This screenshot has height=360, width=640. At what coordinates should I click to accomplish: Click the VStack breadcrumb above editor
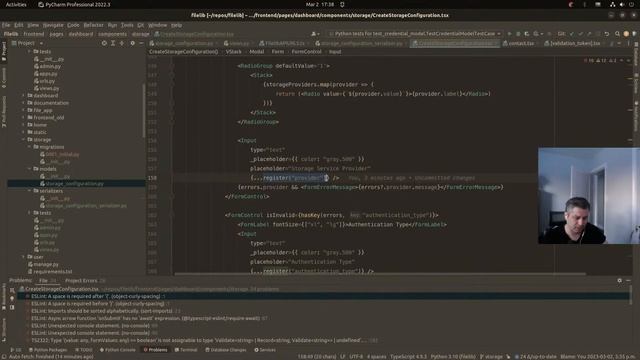(x=233, y=52)
